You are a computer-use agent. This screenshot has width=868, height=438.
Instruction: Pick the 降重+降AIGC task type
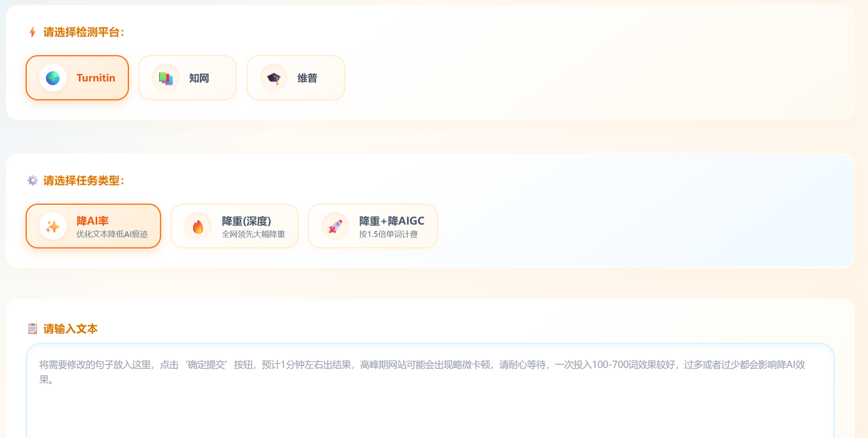pos(373,226)
